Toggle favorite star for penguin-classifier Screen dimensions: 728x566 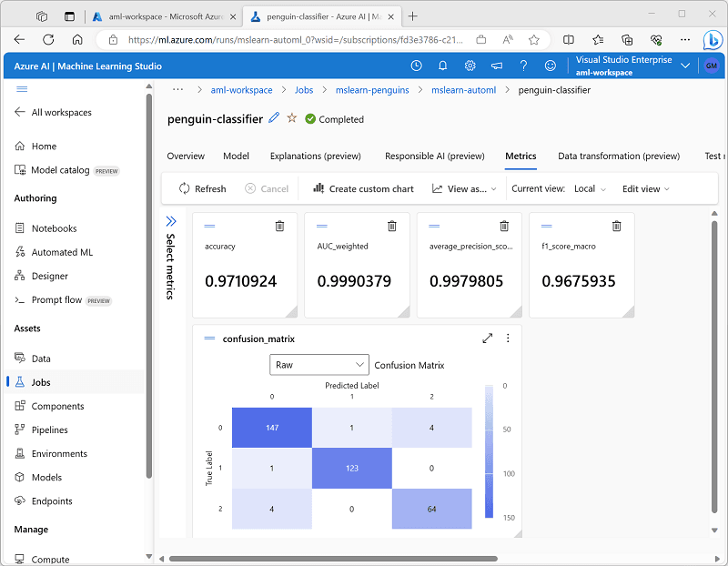291,118
